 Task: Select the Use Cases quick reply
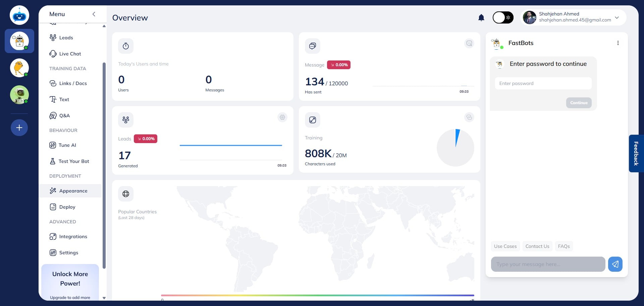pos(505,246)
